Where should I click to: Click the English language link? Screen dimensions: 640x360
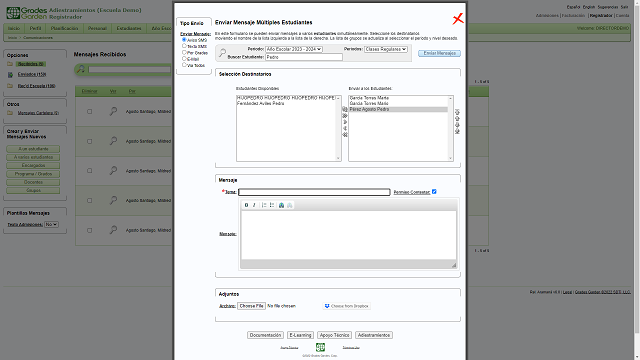click(589, 7)
